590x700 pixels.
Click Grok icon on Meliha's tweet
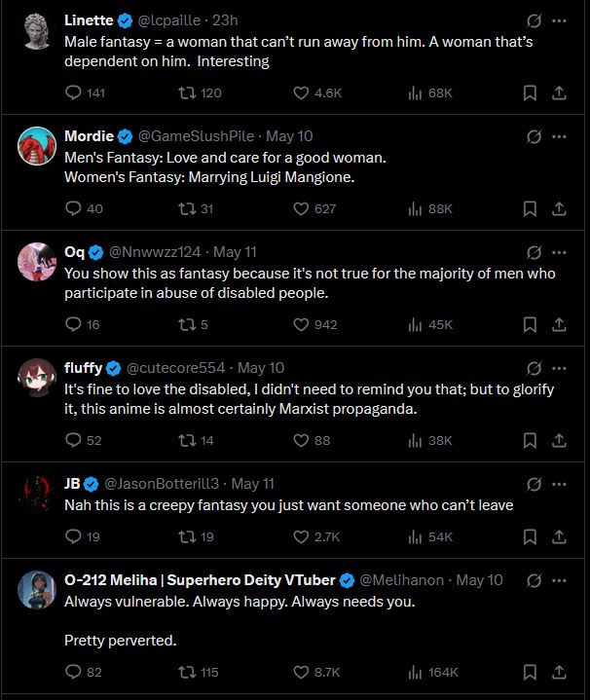pos(534,580)
